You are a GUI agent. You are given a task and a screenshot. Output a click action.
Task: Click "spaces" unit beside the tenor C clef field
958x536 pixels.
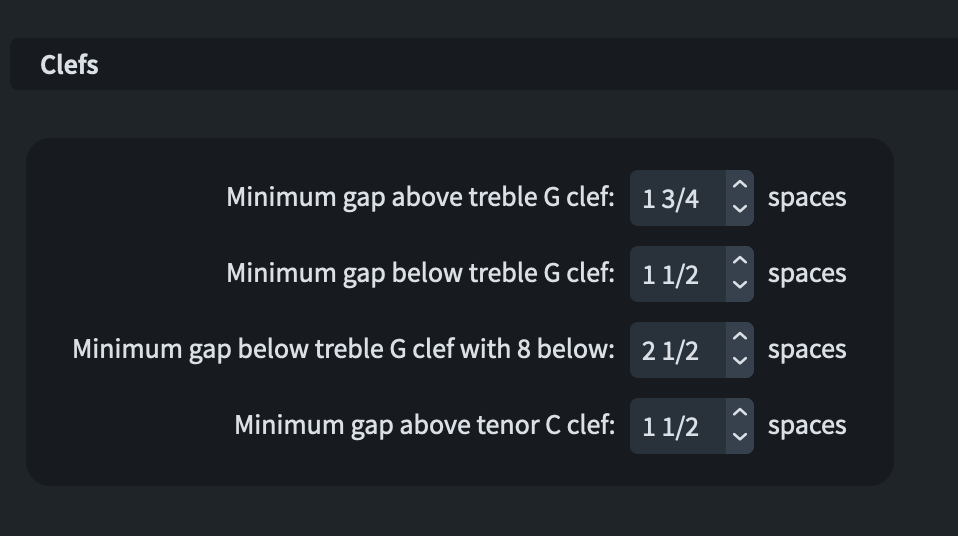[807, 425]
